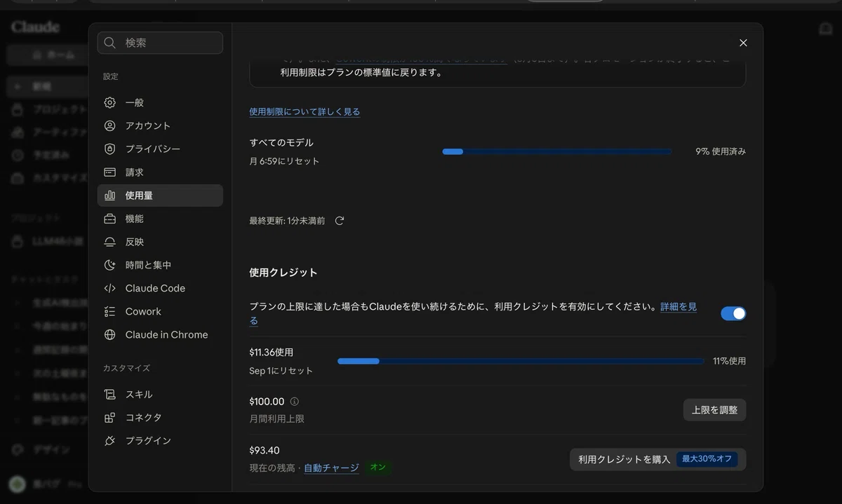Click the plug icon beside プラグイン

point(109,440)
